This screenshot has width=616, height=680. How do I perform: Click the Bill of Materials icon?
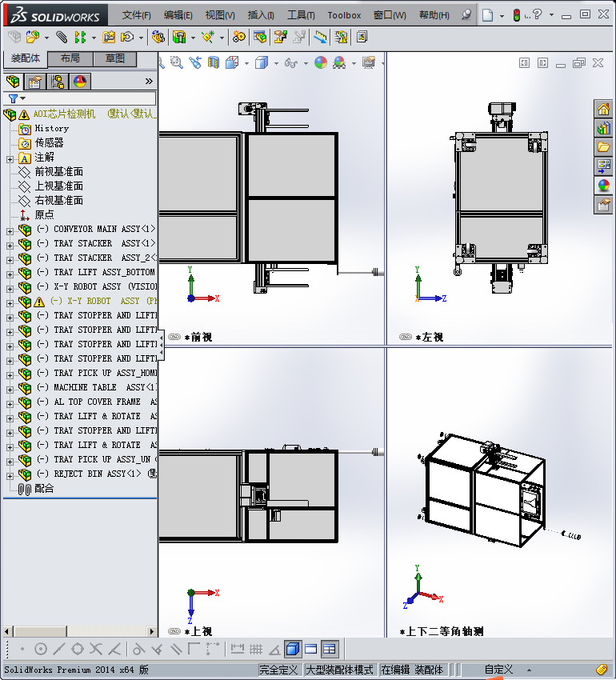click(x=260, y=38)
